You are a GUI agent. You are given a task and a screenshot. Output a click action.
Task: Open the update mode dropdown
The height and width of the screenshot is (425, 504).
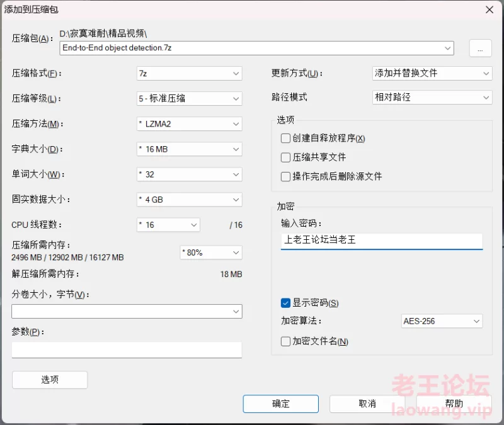[432, 73]
